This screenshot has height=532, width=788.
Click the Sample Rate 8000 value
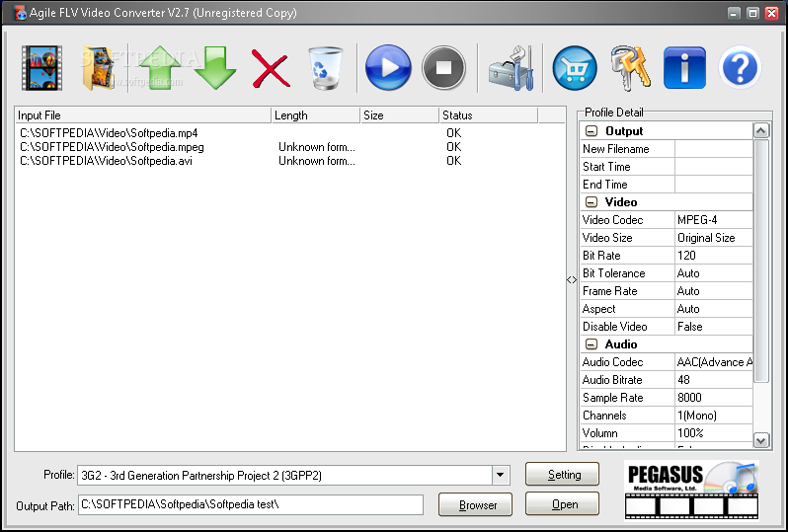[714, 398]
